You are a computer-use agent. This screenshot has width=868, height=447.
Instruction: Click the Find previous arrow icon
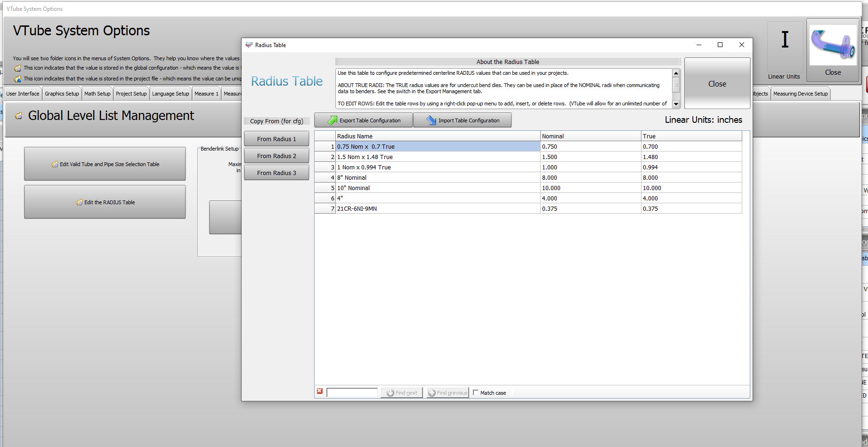(x=432, y=393)
